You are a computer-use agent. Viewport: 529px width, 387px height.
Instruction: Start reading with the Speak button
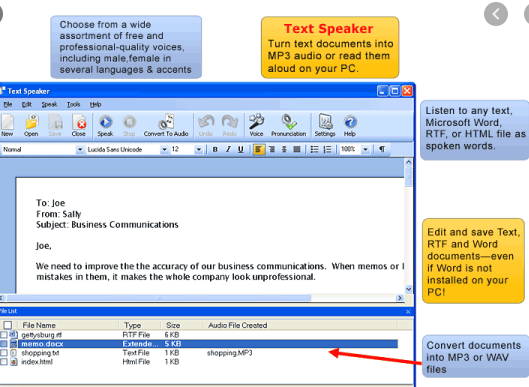105,125
